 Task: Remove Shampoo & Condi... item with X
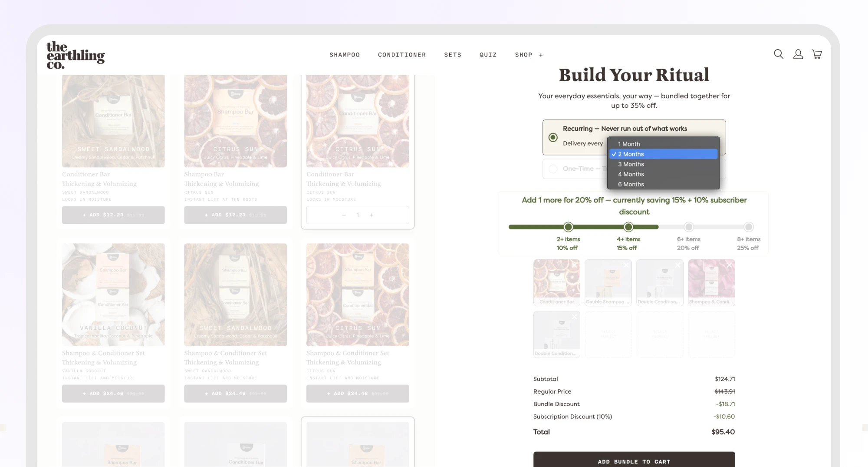729,265
